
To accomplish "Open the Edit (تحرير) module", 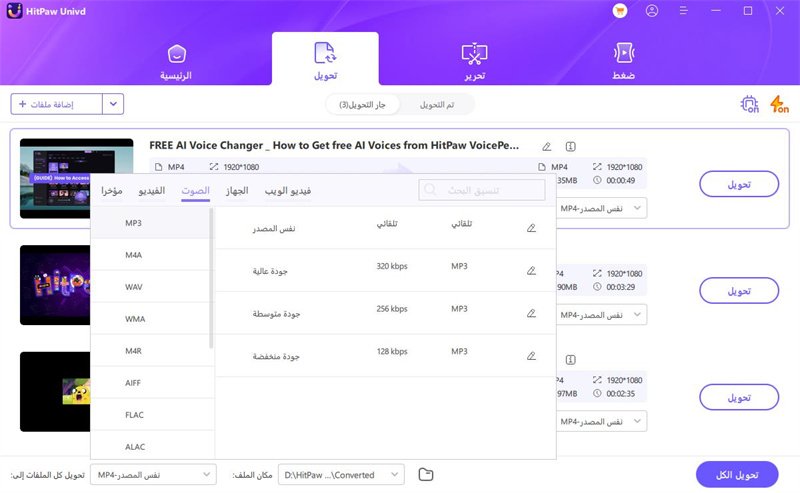I will point(474,60).
